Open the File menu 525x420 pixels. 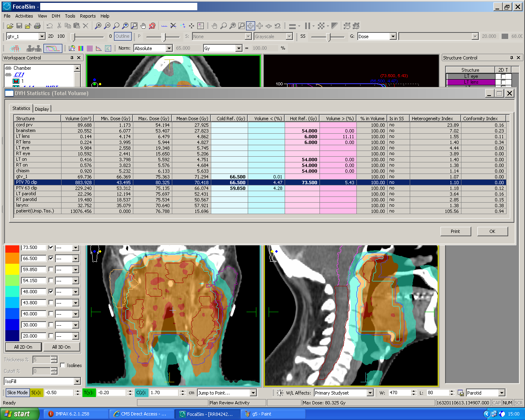(7, 16)
